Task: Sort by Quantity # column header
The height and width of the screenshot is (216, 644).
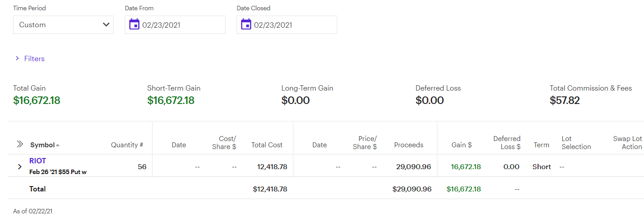Action: point(127,145)
